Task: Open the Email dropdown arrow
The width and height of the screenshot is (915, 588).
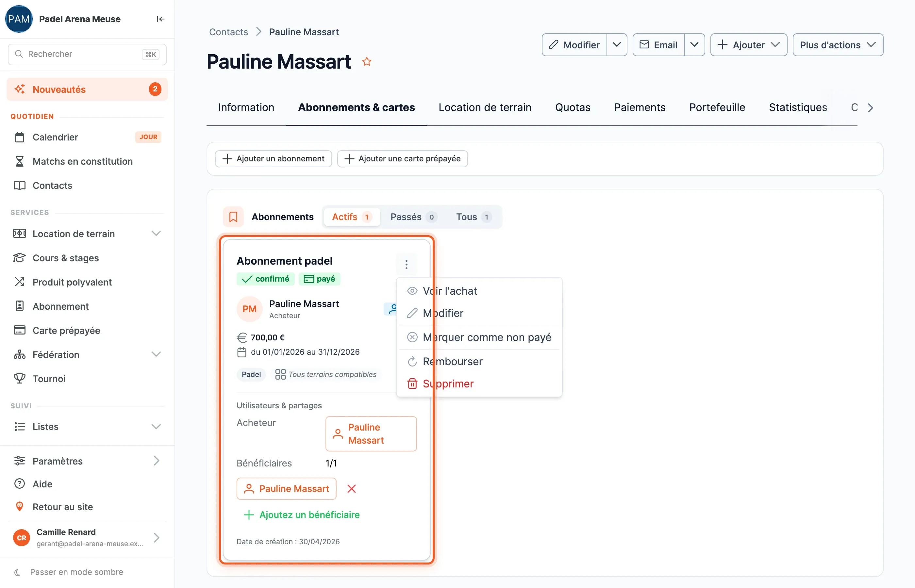Action: [694, 45]
